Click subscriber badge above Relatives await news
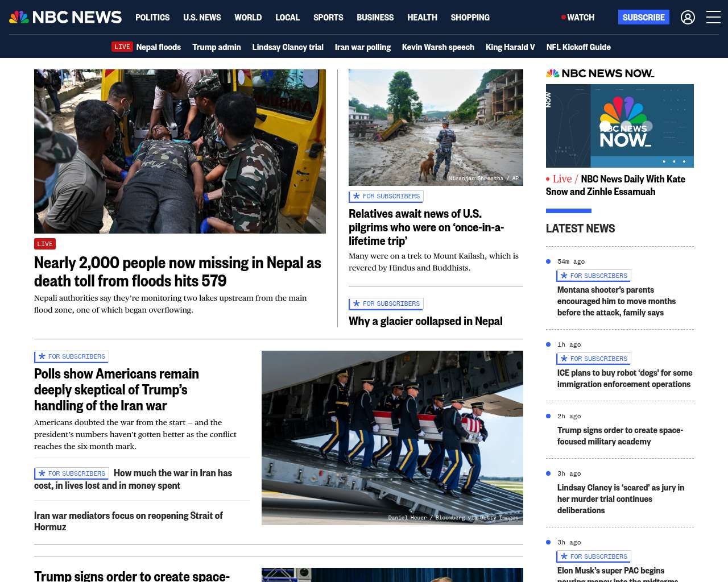This screenshot has width=728, height=582. point(386,196)
